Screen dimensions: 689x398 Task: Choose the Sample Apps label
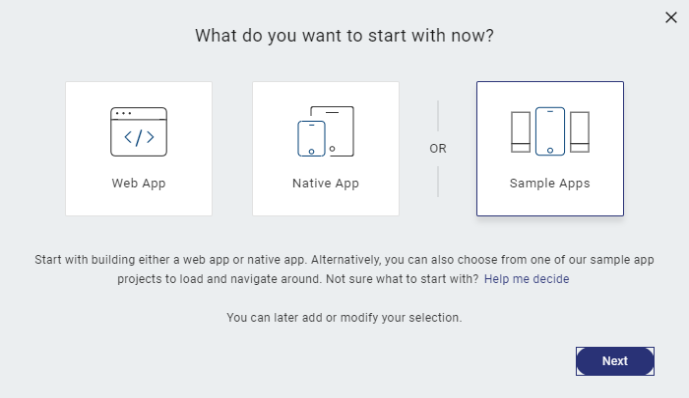[x=550, y=183]
